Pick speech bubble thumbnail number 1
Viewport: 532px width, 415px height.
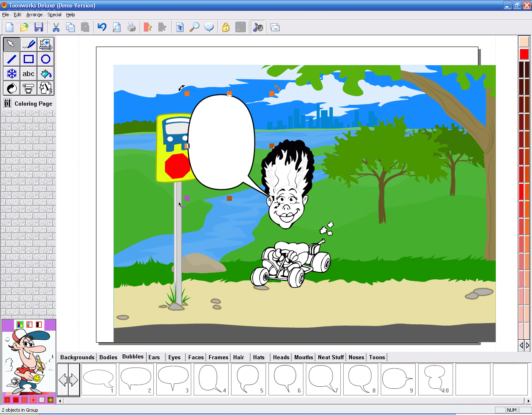99,379
